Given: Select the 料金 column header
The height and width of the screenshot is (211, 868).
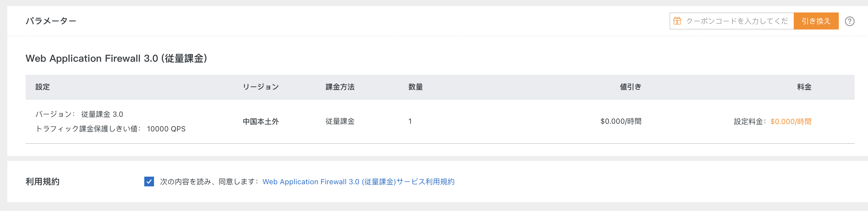Looking at the screenshot, I should coord(812,87).
